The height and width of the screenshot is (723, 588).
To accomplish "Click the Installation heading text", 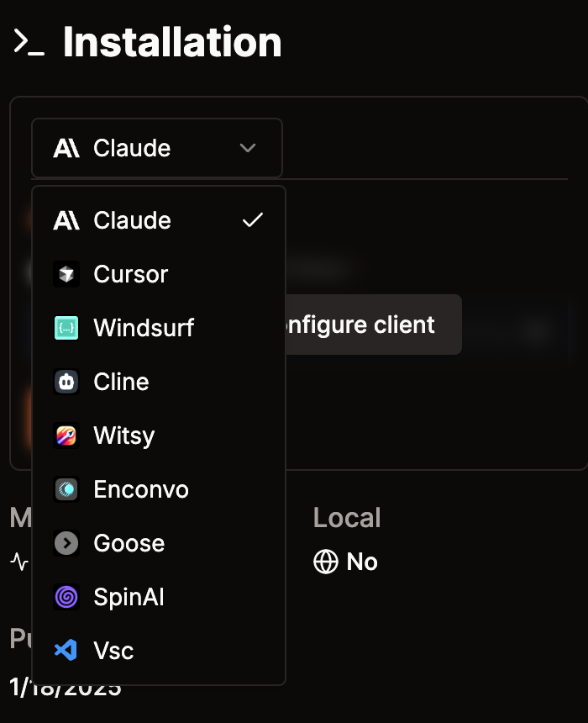I will coord(172,42).
